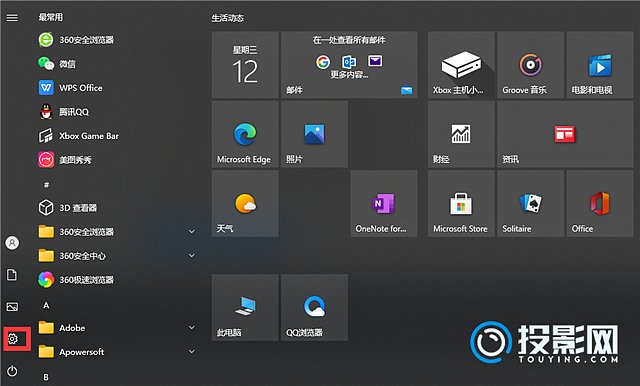Open 腾讯QQ app

click(x=63, y=112)
